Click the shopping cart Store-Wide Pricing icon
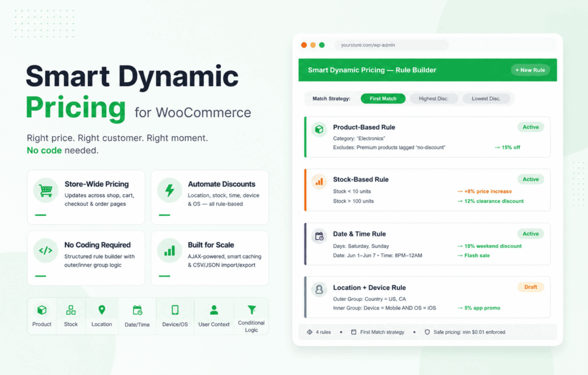 pos(46,190)
